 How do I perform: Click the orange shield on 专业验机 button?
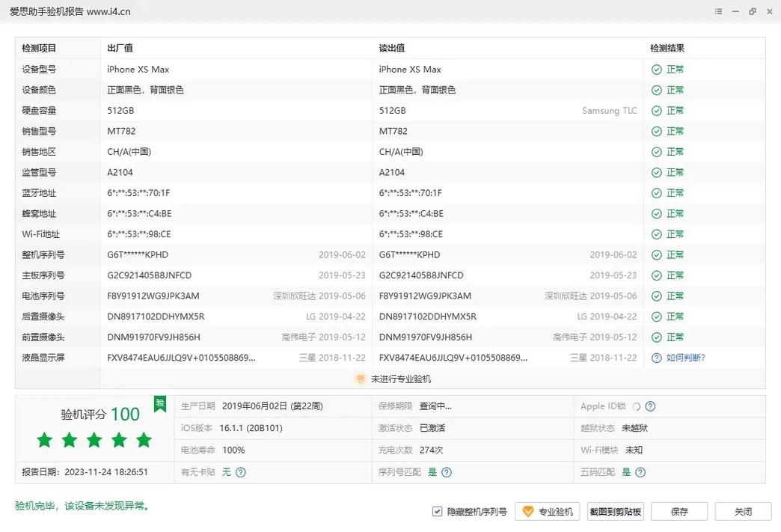pyautogui.click(x=526, y=511)
